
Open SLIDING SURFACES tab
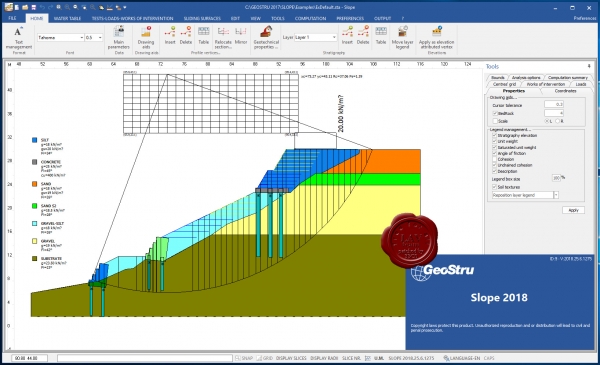202,18
